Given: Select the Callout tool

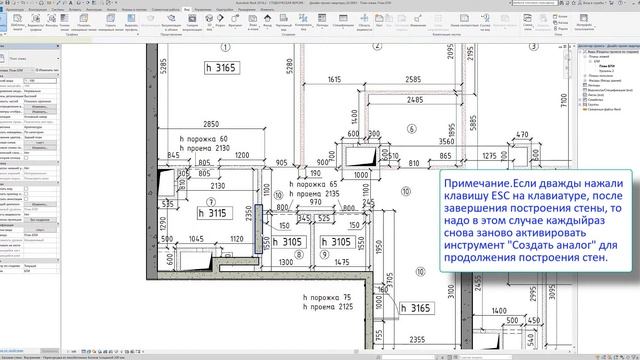Looking at the screenshot, I should click(235, 22).
